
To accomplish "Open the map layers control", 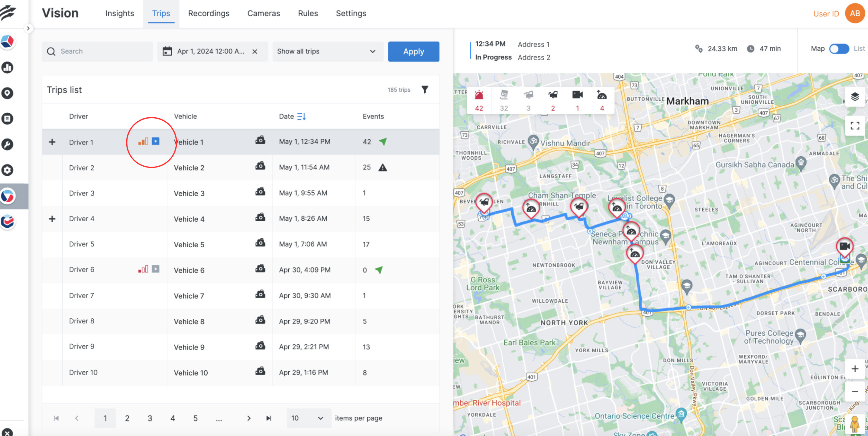I will 854,97.
